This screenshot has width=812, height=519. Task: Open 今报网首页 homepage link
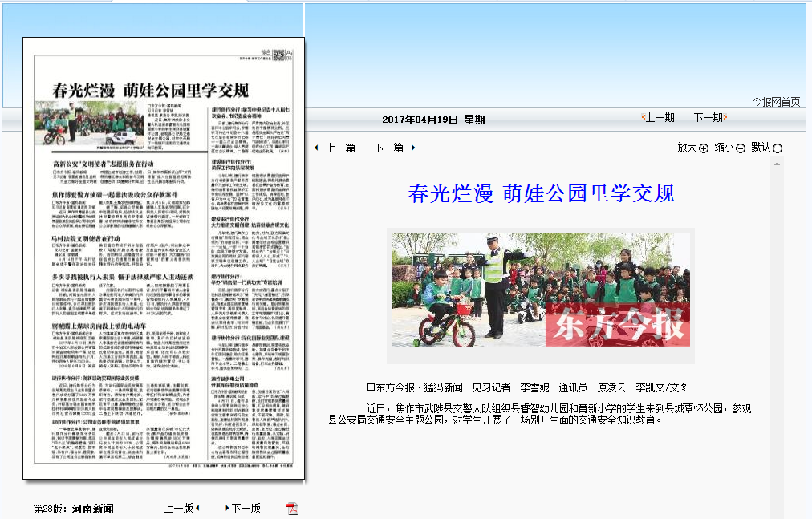[775, 102]
